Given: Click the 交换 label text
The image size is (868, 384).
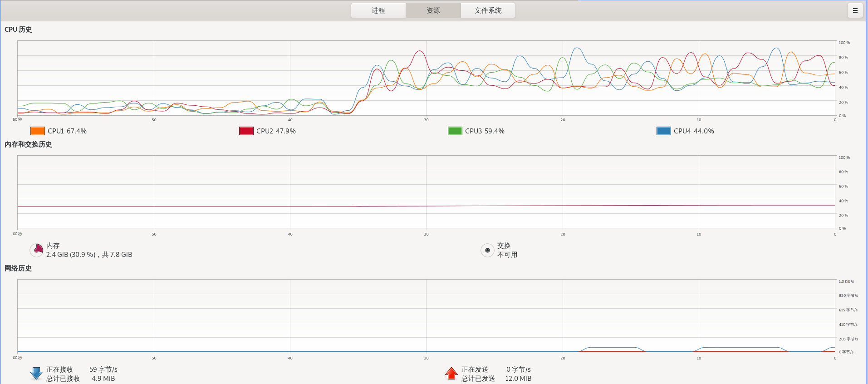Looking at the screenshot, I should click(504, 246).
